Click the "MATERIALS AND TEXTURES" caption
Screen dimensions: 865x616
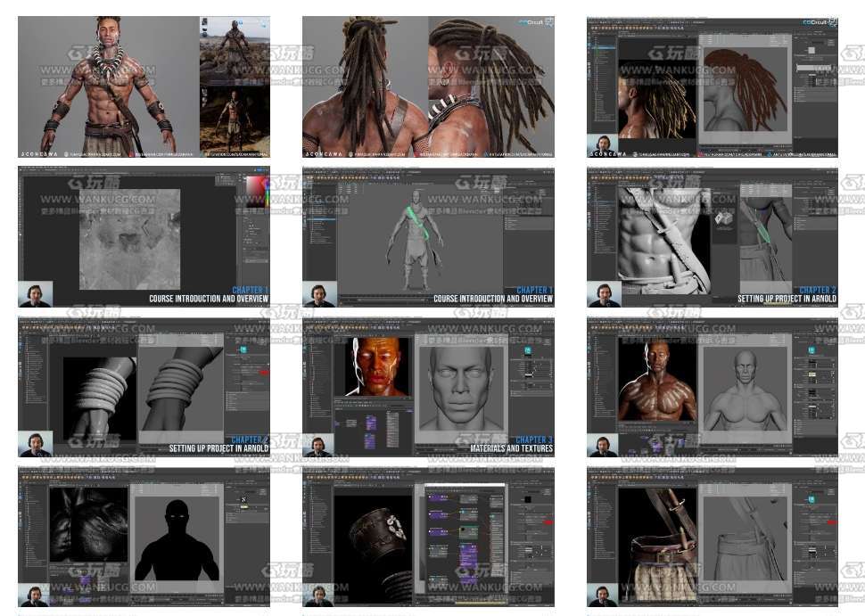(x=511, y=449)
